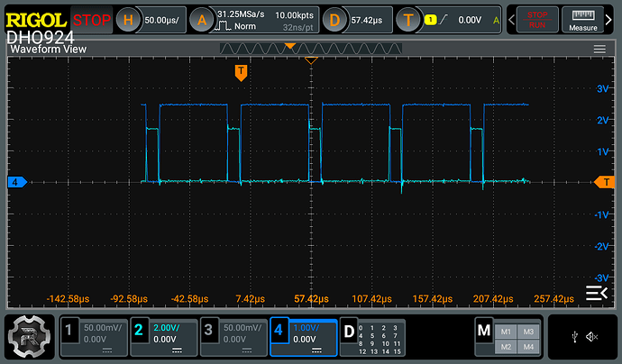This screenshot has width=622, height=364.
Task: Expand the side panel with arrow-lines icon
Action: pos(596,292)
